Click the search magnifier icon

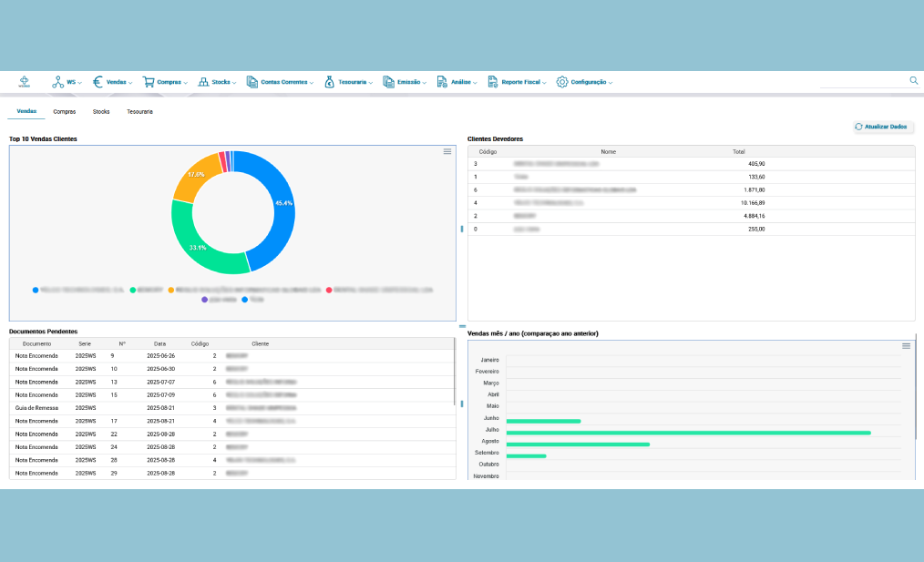[914, 81]
